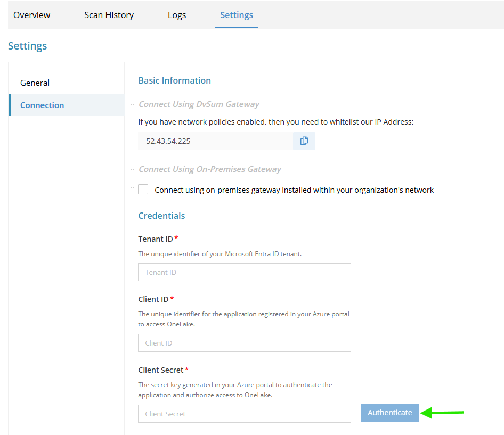Click the Tenant ID input field
This screenshot has height=435, width=504.
(x=244, y=272)
